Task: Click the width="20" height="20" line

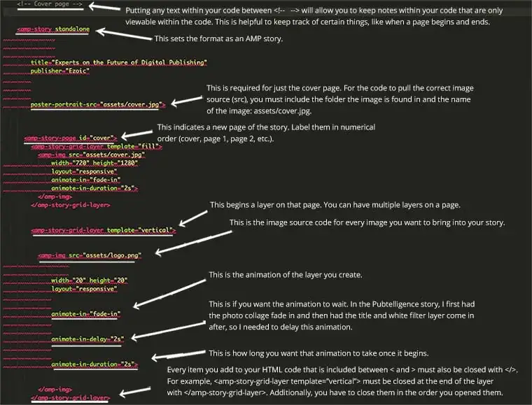Action: (x=90, y=280)
